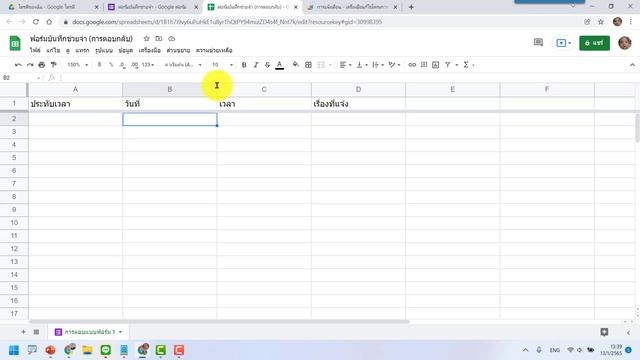Image resolution: width=640 pixels, height=360 pixels.
Task: Open the แทรก (Insert) menu
Action: 82,50
